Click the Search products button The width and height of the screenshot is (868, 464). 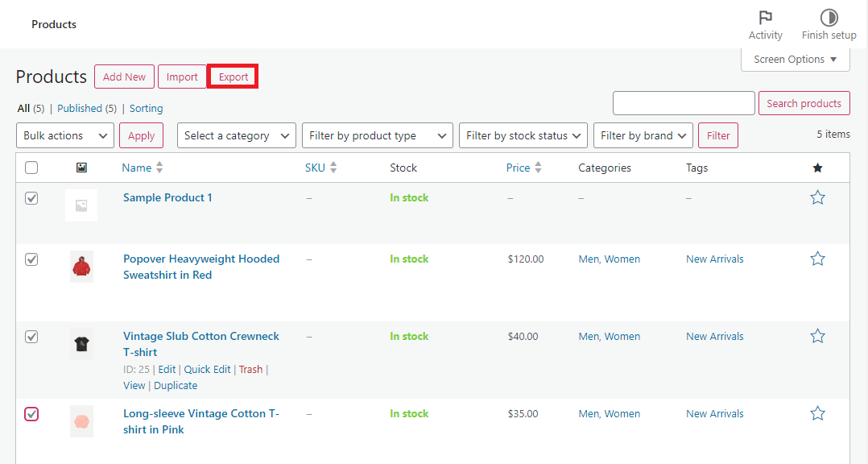[804, 104]
